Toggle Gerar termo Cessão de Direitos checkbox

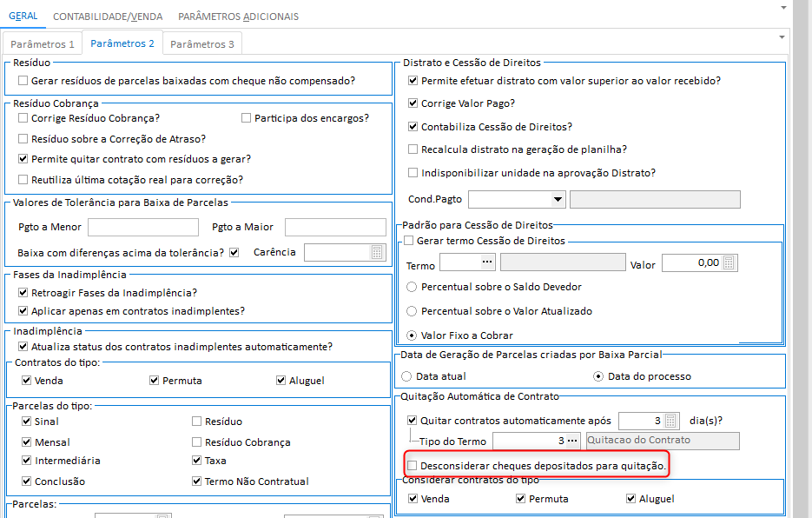pos(410,241)
